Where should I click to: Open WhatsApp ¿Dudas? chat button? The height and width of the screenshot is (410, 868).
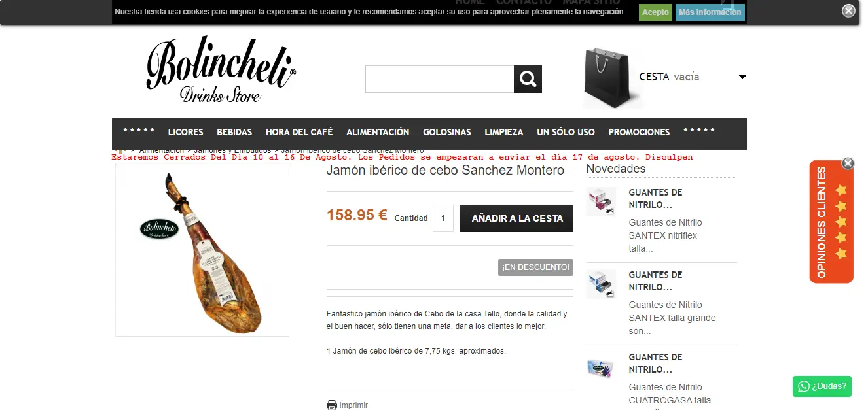coord(822,386)
